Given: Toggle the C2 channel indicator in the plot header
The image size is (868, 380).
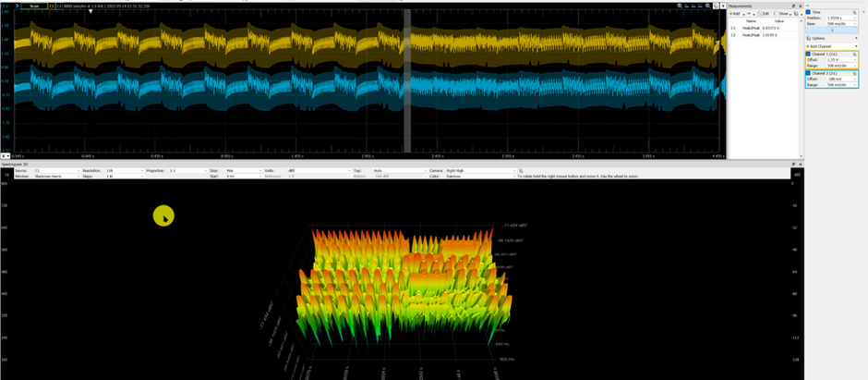Looking at the screenshot, I should point(59,6).
